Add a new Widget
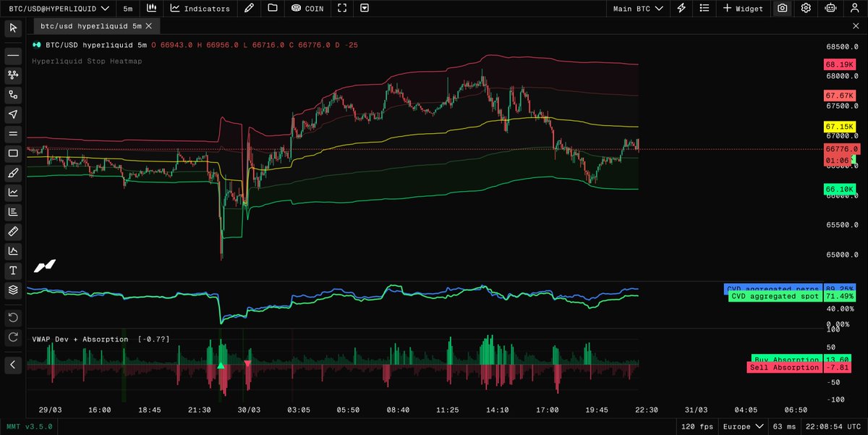This screenshot has height=435, width=868. [x=743, y=8]
